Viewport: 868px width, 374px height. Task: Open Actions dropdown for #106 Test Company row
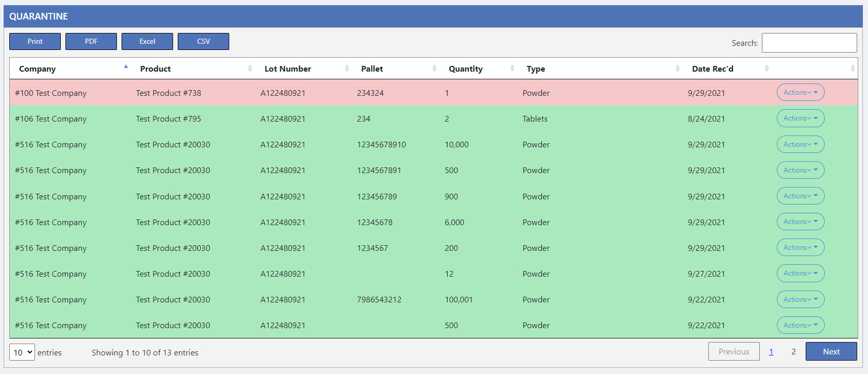coord(801,118)
